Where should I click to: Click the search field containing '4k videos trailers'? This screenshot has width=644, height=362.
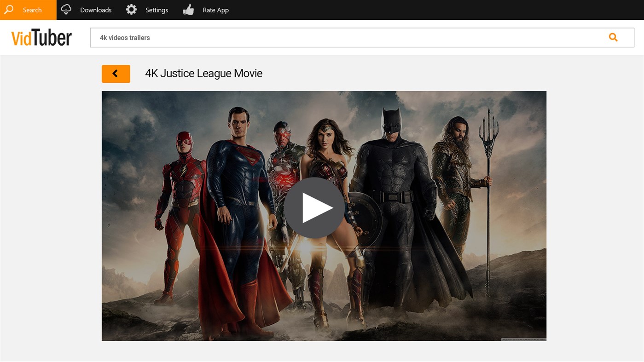[362, 38]
